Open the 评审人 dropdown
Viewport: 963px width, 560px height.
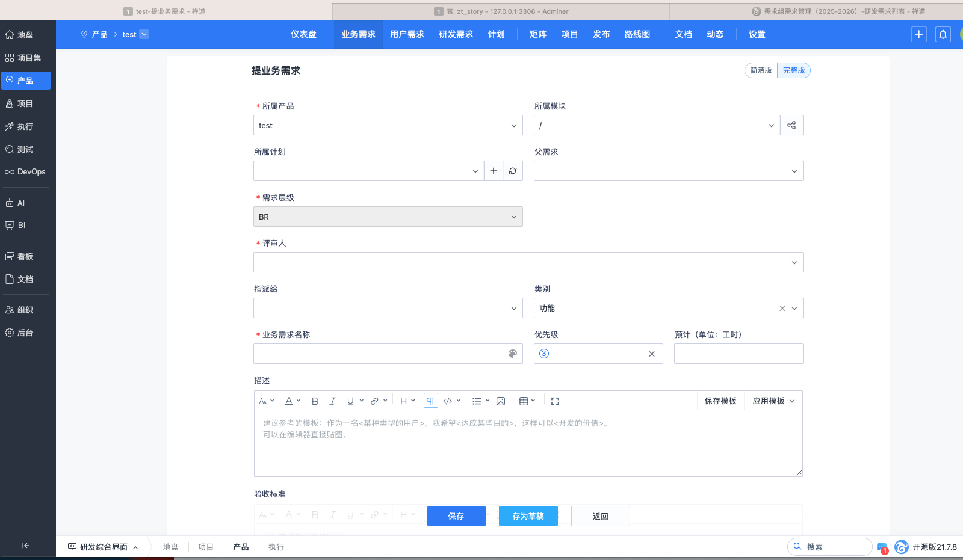[528, 262]
